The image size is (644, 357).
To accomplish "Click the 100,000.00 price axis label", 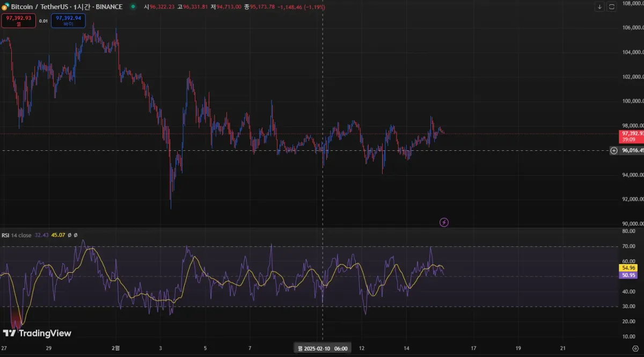I will point(632,101).
